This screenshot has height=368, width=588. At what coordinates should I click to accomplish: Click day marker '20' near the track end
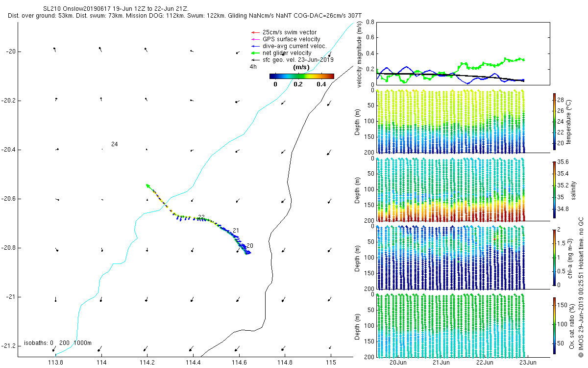[250, 246]
